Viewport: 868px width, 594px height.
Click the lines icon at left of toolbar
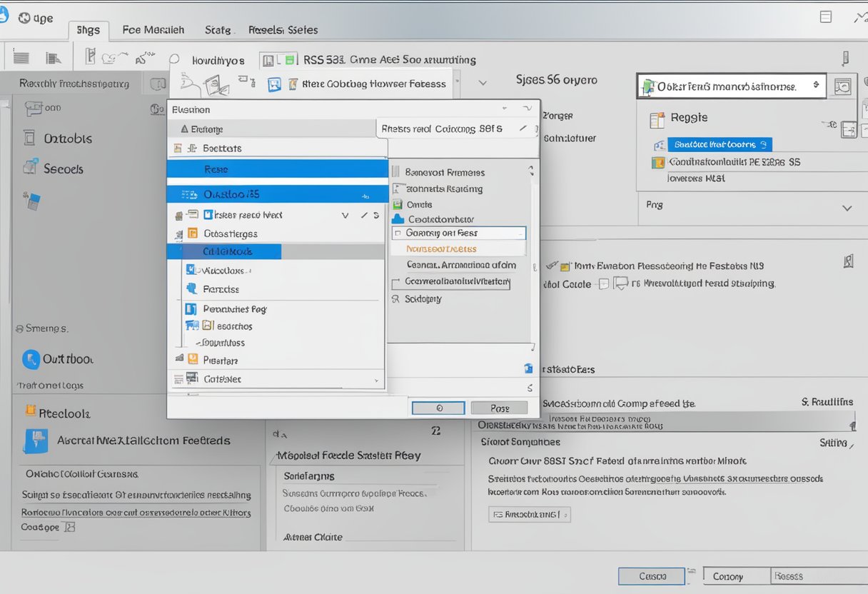[21, 59]
